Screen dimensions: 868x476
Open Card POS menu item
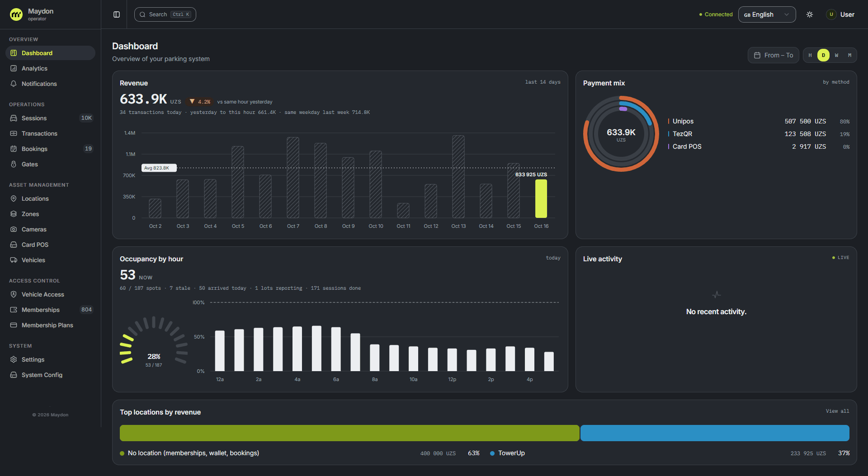(50, 245)
